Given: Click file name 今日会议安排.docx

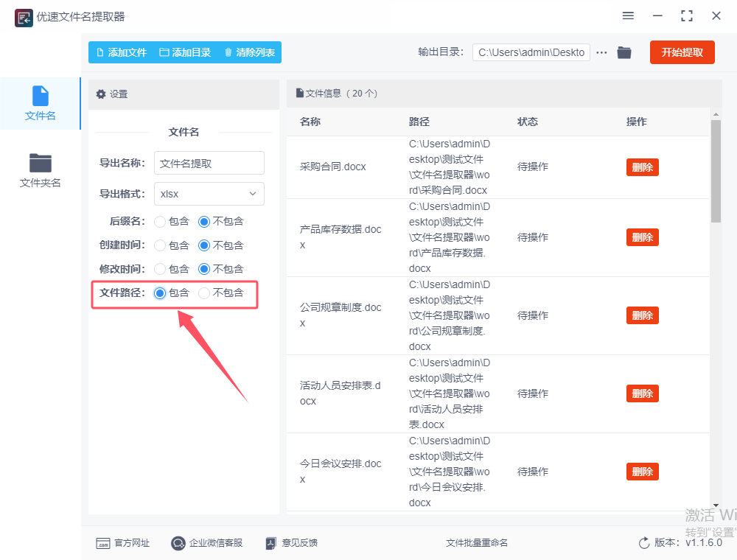Looking at the screenshot, I should pyautogui.click(x=340, y=471).
